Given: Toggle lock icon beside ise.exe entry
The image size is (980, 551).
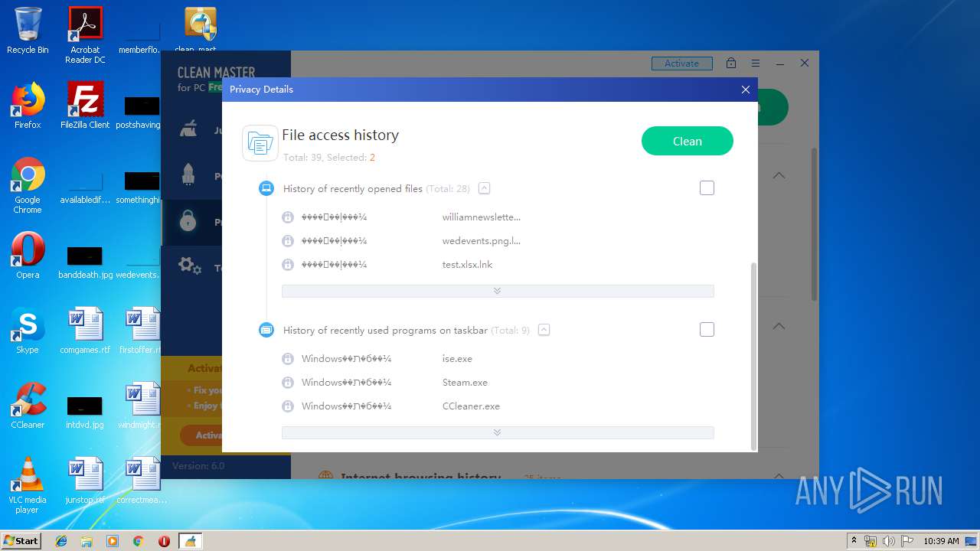Looking at the screenshot, I should coord(288,359).
